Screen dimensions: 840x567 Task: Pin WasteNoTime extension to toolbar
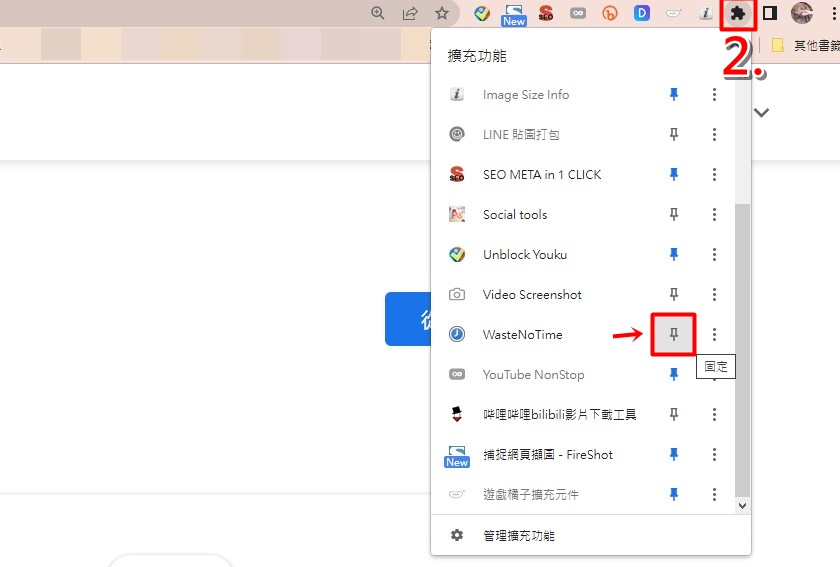pos(674,334)
